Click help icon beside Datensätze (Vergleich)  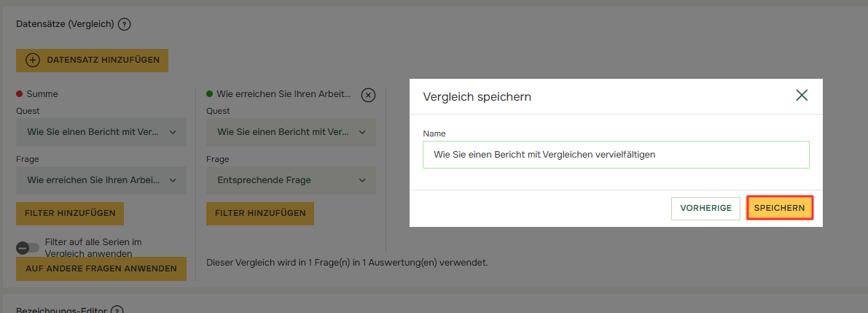pyautogui.click(x=125, y=24)
